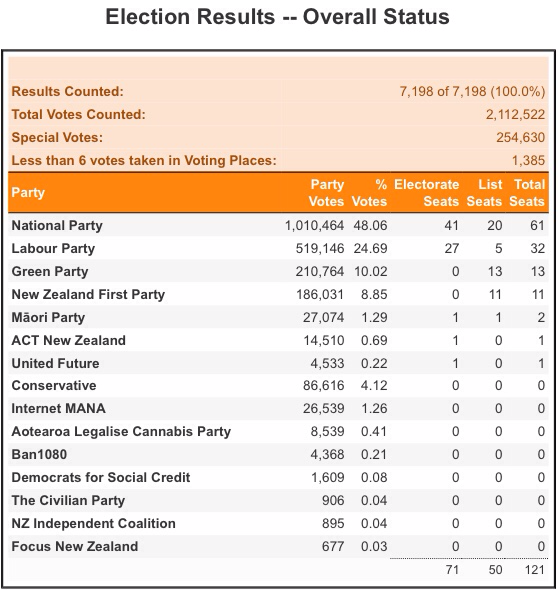Click the National Party row name

tap(57, 225)
